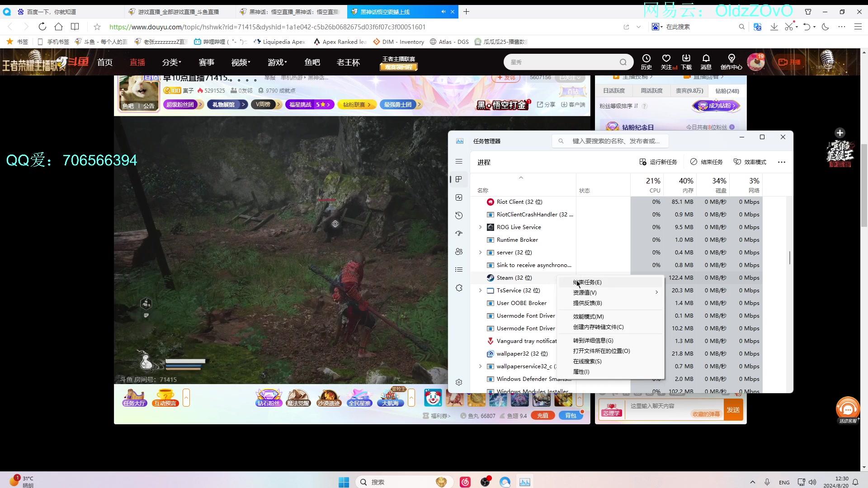Select 效能模式(M) in context menu
The height and width of the screenshot is (488, 868).
(610, 317)
